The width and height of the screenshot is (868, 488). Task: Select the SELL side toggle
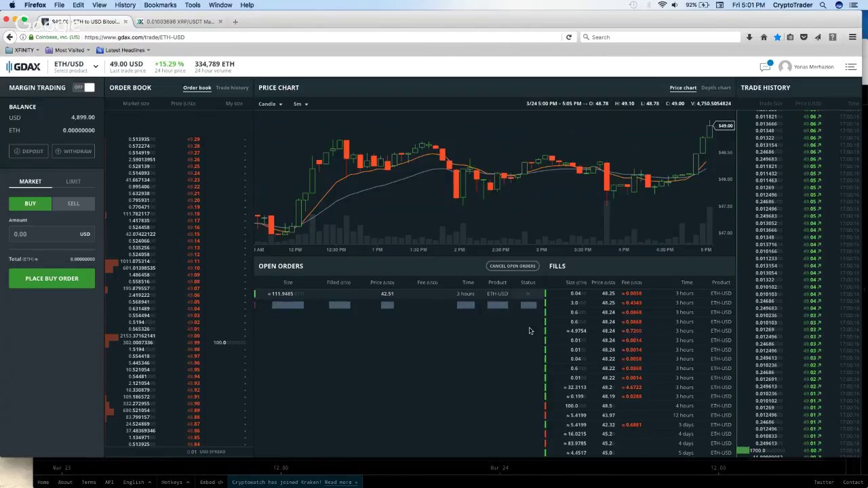[73, 203]
